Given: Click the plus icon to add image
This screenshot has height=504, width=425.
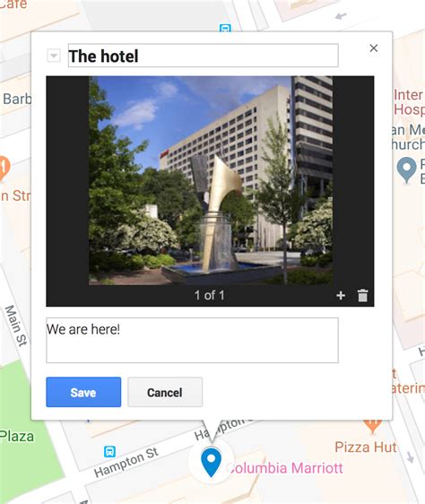Looking at the screenshot, I should click(341, 295).
